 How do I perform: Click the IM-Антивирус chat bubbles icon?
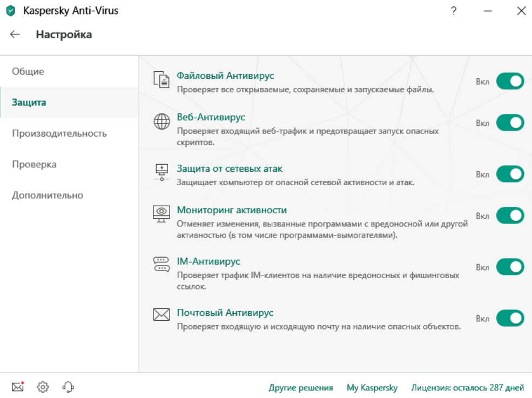point(161,264)
